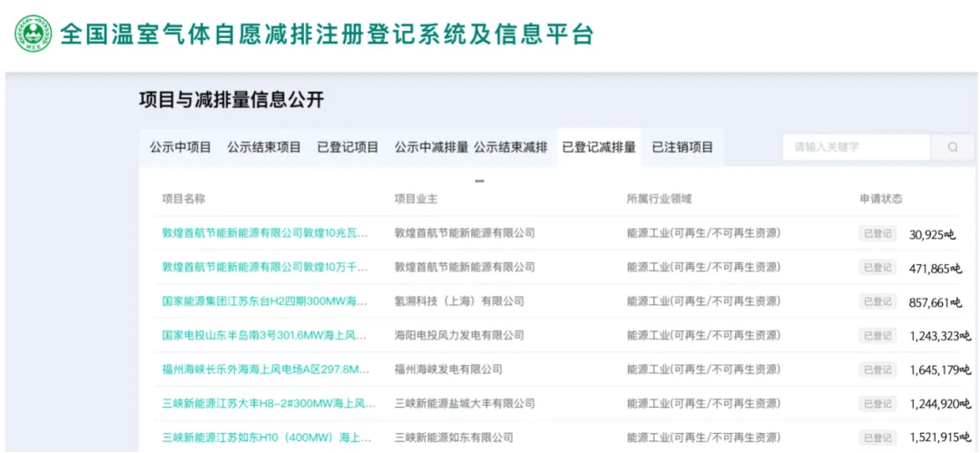This screenshot has height=453, width=980.
Task: Open 国家电投山东半岛南3号301.6MW project link
Action: [265, 335]
